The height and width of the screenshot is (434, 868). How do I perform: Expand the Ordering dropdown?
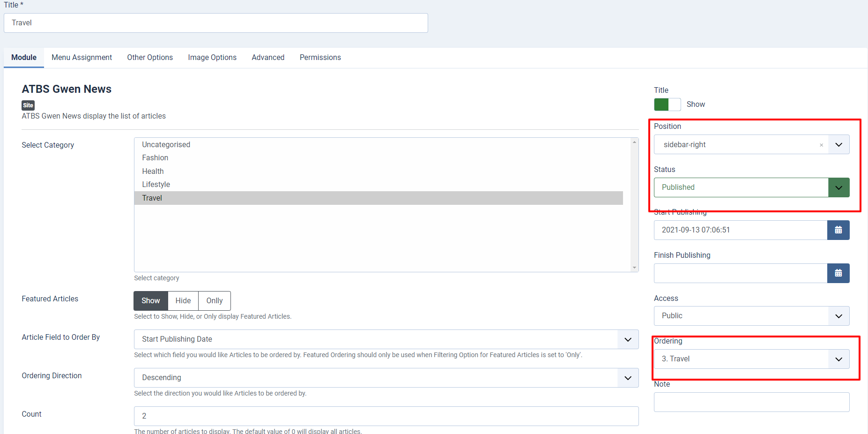[x=751, y=359]
